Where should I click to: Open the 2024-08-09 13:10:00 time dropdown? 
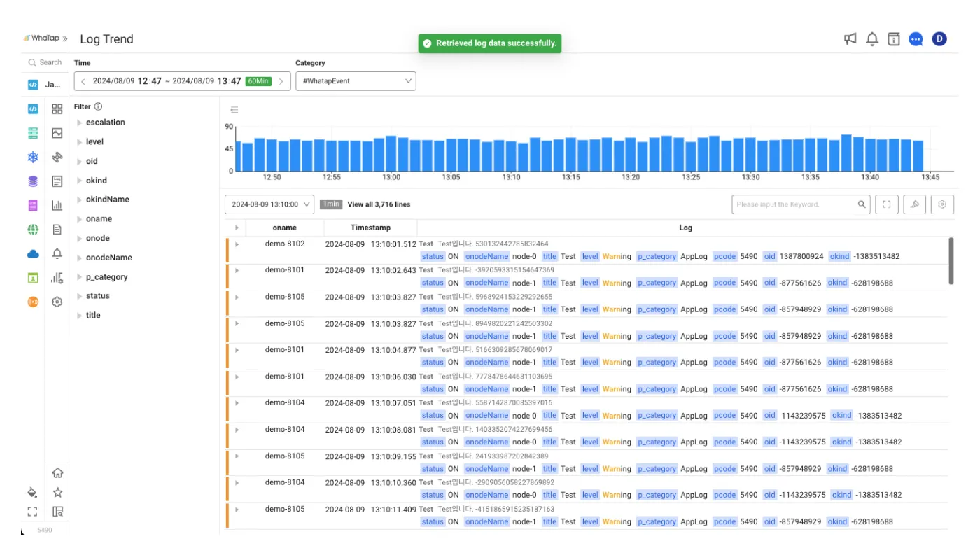click(269, 204)
